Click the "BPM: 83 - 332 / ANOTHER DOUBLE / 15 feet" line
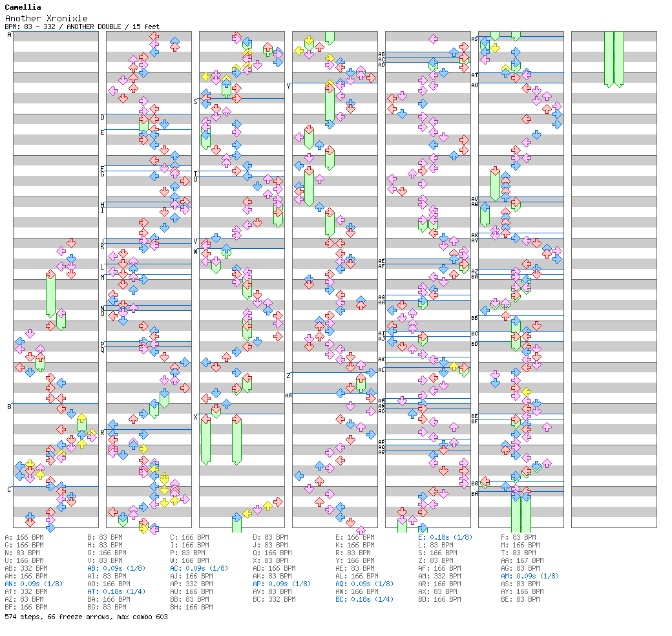672x636 pixels. tap(82, 26)
